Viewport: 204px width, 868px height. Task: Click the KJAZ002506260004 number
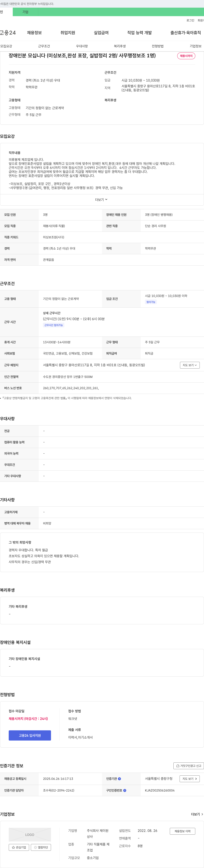click(160, 790)
